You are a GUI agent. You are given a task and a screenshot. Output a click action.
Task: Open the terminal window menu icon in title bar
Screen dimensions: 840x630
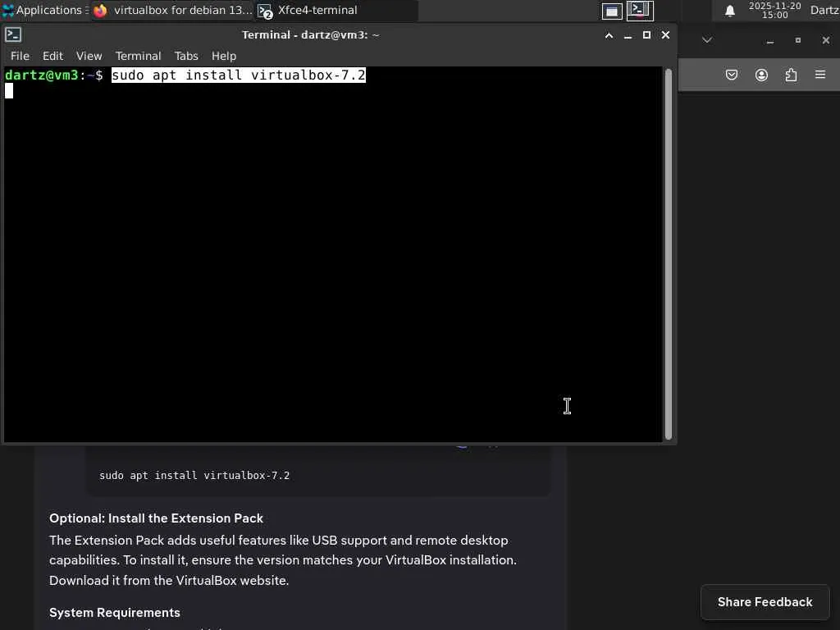point(13,34)
